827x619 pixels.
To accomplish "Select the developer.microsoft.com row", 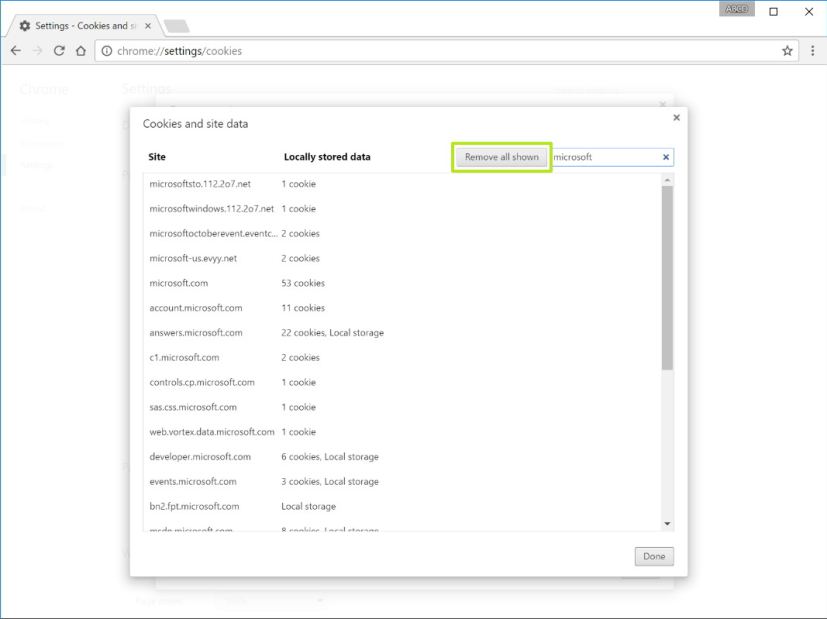I will click(x=402, y=457).
